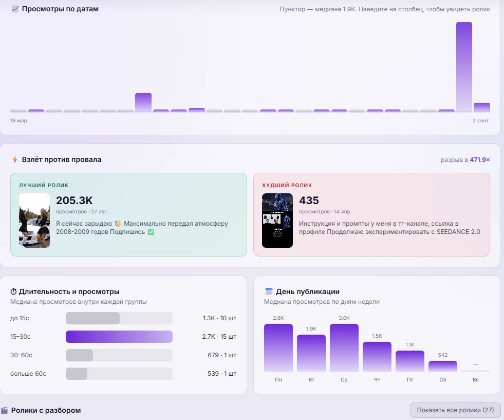
Task: Select the Friday "Пт" bar showing 1.1K
Action: tap(410, 361)
